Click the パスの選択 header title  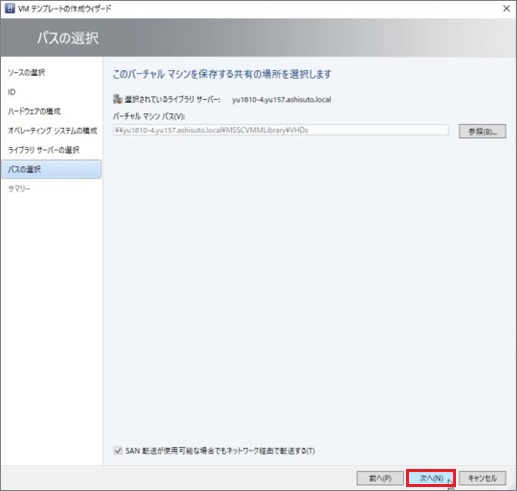click(68, 38)
